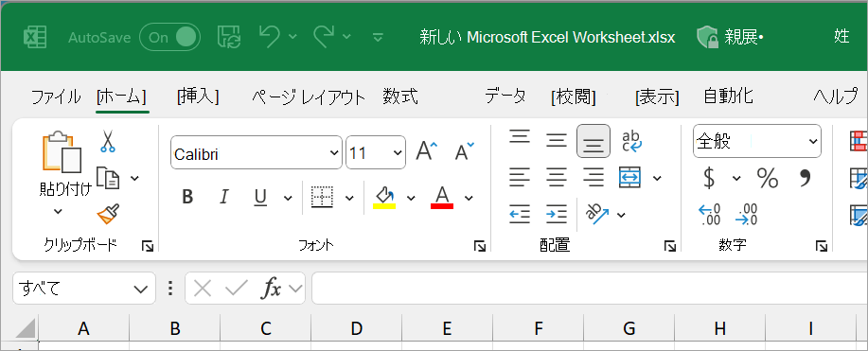The height and width of the screenshot is (351, 868).
Task: Click the Decrease Font Size icon
Action: (464, 150)
